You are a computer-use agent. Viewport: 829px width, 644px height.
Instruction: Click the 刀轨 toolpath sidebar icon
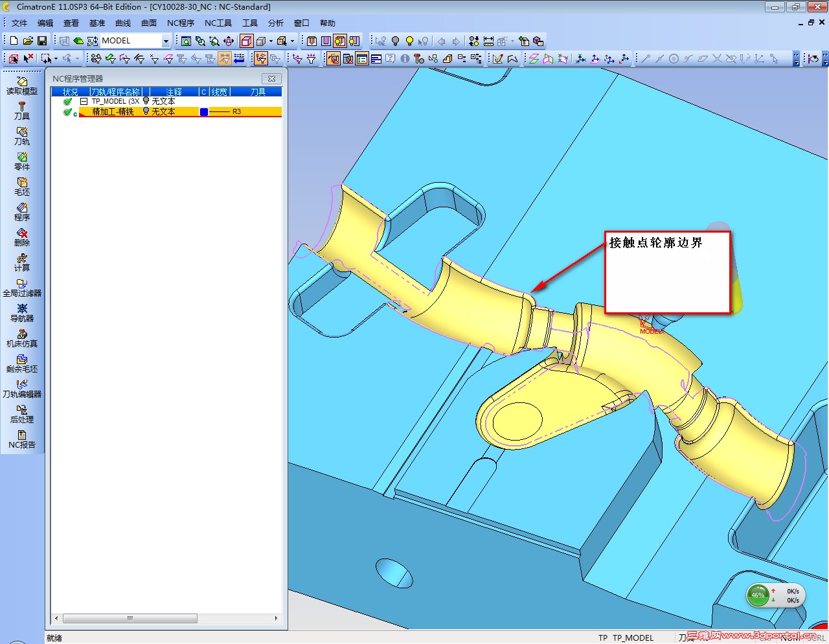22,136
